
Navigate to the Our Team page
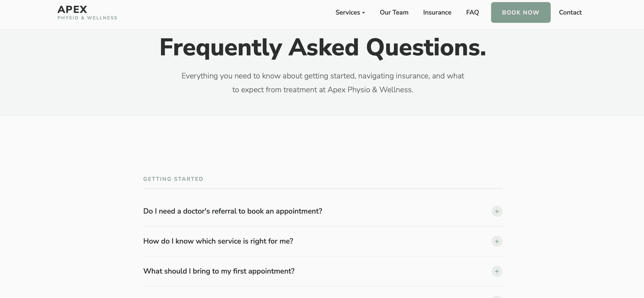point(394,12)
